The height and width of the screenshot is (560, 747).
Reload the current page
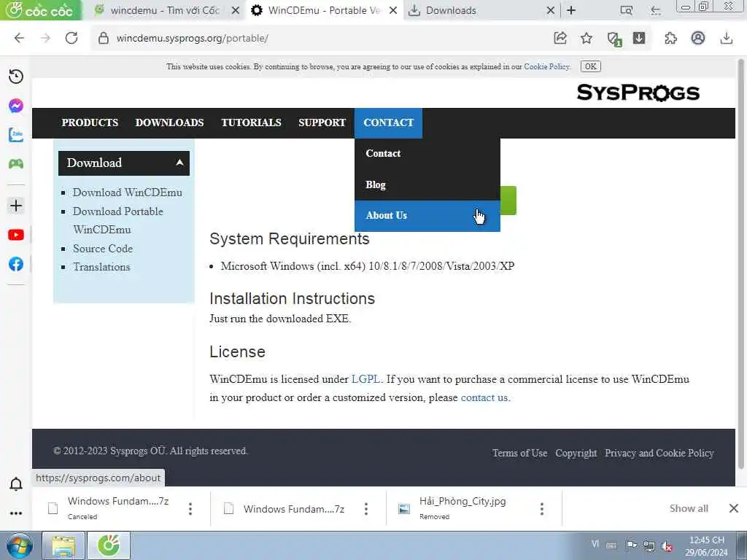(71, 38)
